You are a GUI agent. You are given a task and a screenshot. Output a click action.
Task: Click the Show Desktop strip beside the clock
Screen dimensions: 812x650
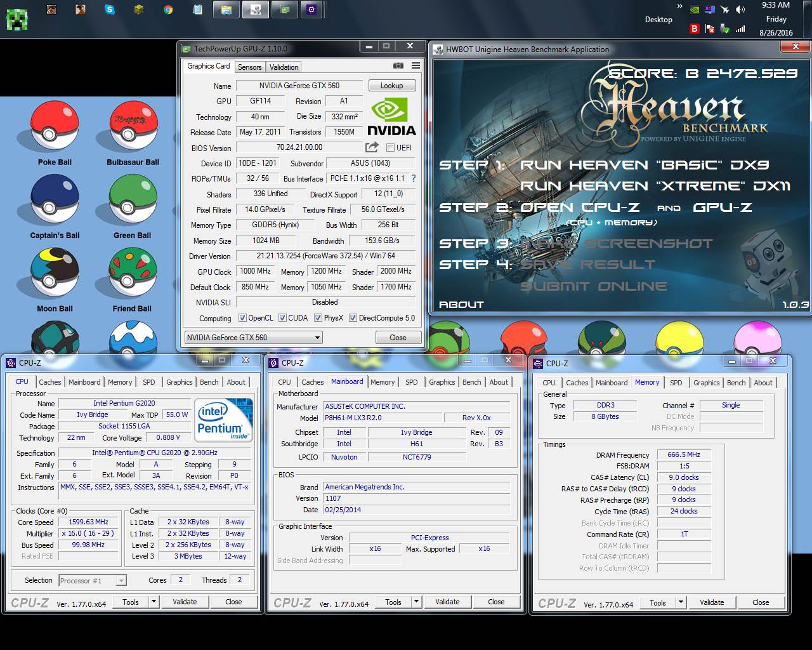click(807, 19)
